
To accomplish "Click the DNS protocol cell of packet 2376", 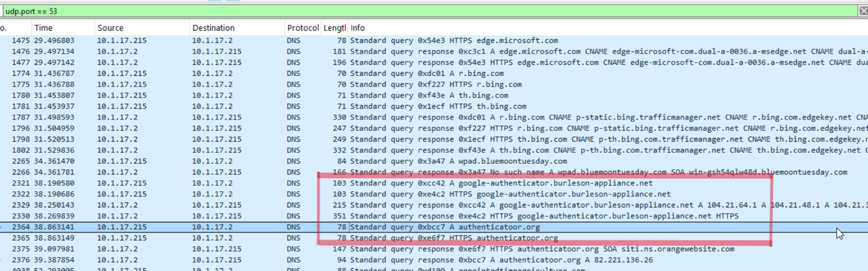I will (x=293, y=260).
